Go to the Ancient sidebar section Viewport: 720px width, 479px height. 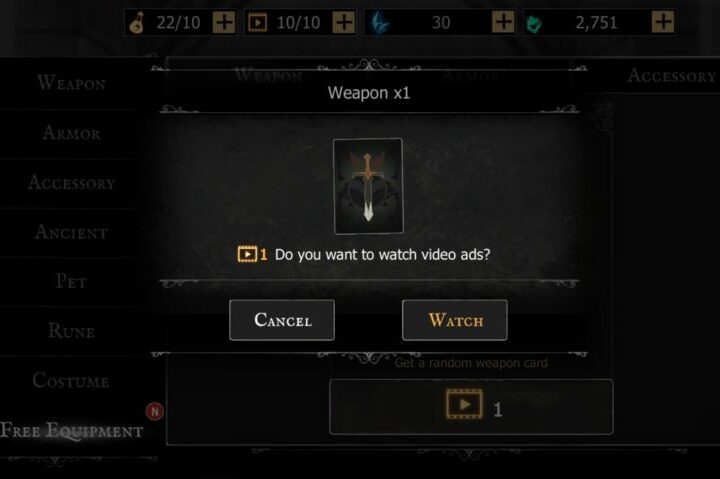(x=72, y=232)
